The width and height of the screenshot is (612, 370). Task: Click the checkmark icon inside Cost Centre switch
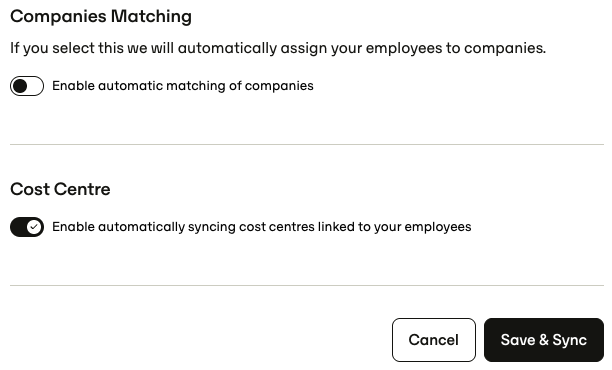(34, 227)
